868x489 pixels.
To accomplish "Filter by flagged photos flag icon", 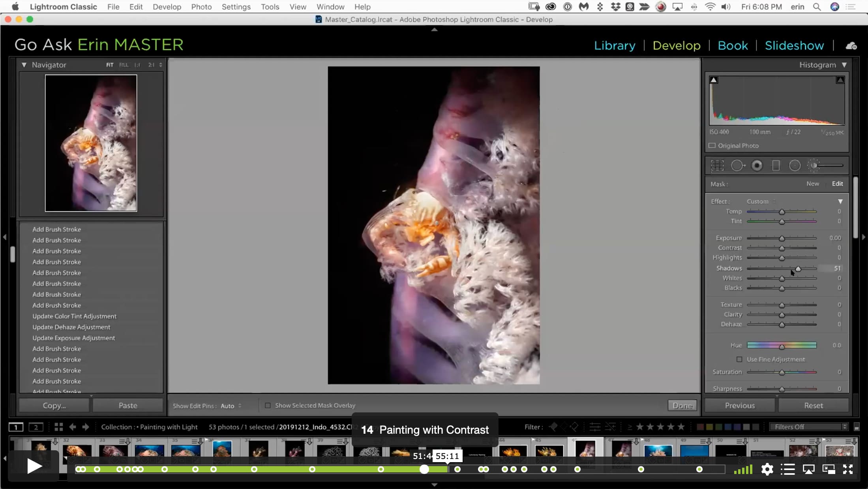I will point(553,427).
